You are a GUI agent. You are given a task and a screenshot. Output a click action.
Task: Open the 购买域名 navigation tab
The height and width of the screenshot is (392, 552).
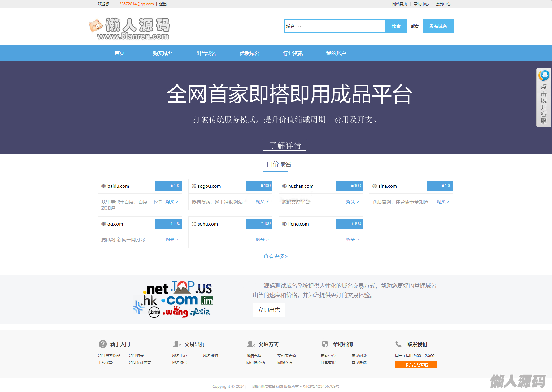(x=163, y=54)
